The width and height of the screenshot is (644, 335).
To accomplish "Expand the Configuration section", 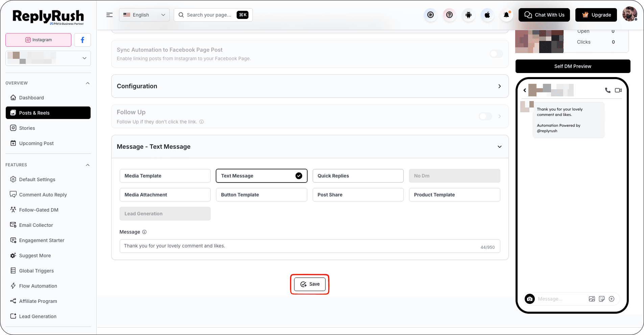I will (x=310, y=86).
